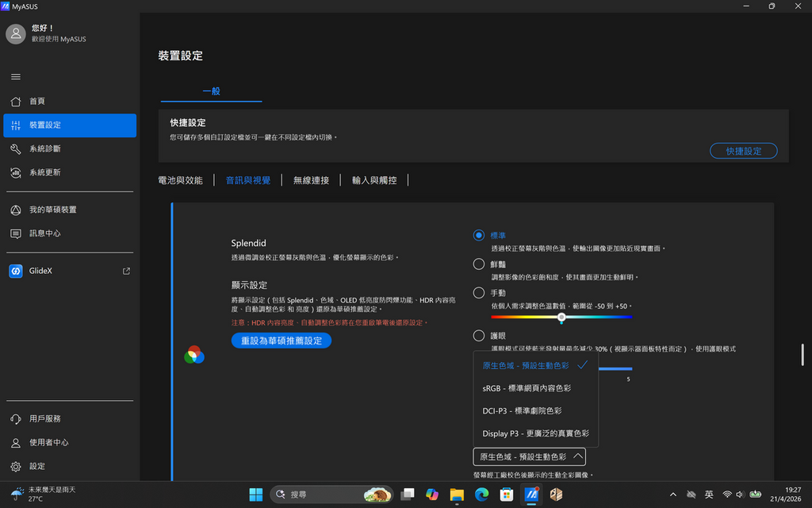Screen dimensions: 812x508
Task: Open Microsoft Store from taskbar
Action: coord(507,495)
